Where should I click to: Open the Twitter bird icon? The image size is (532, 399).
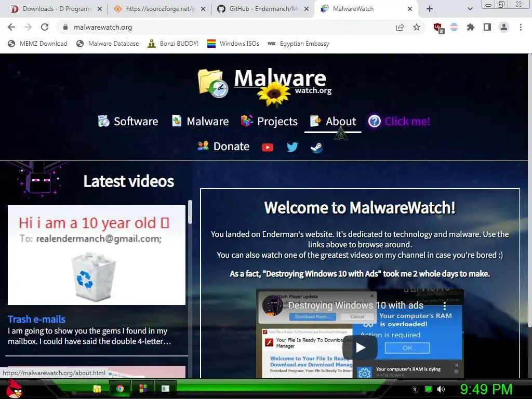292,147
